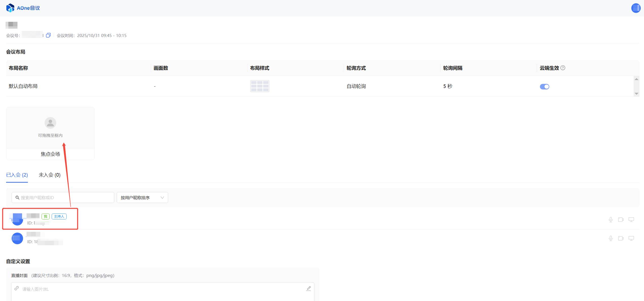Image resolution: width=644 pixels, height=301 pixels.
Task: Disable the 云端生效 toggle switch
Action: (x=544, y=87)
